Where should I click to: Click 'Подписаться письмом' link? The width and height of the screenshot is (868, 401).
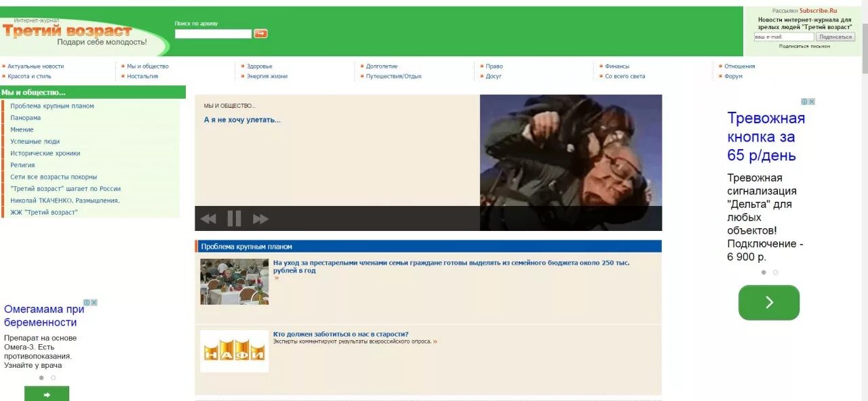click(x=804, y=47)
